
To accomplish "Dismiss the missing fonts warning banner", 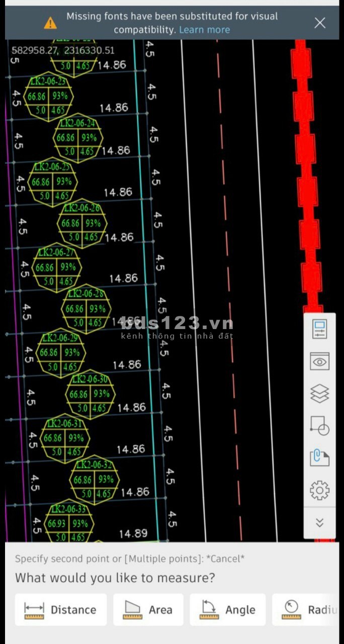I will click(x=320, y=23).
